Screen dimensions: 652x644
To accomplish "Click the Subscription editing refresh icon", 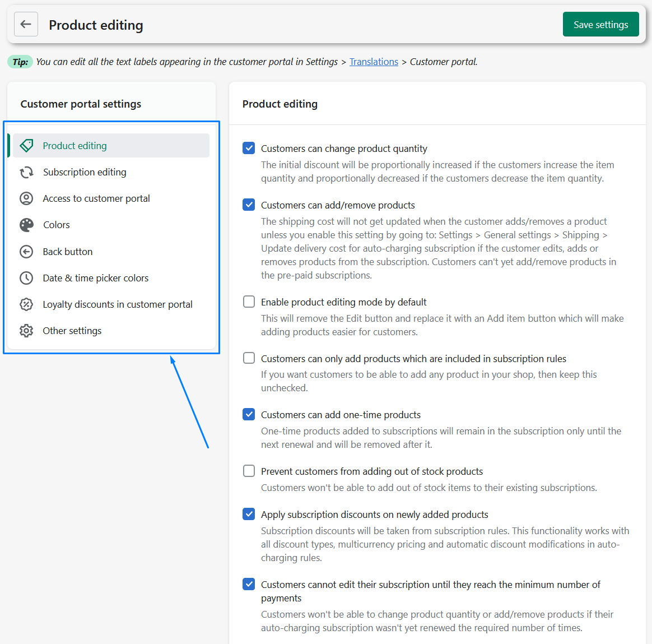I will (27, 172).
